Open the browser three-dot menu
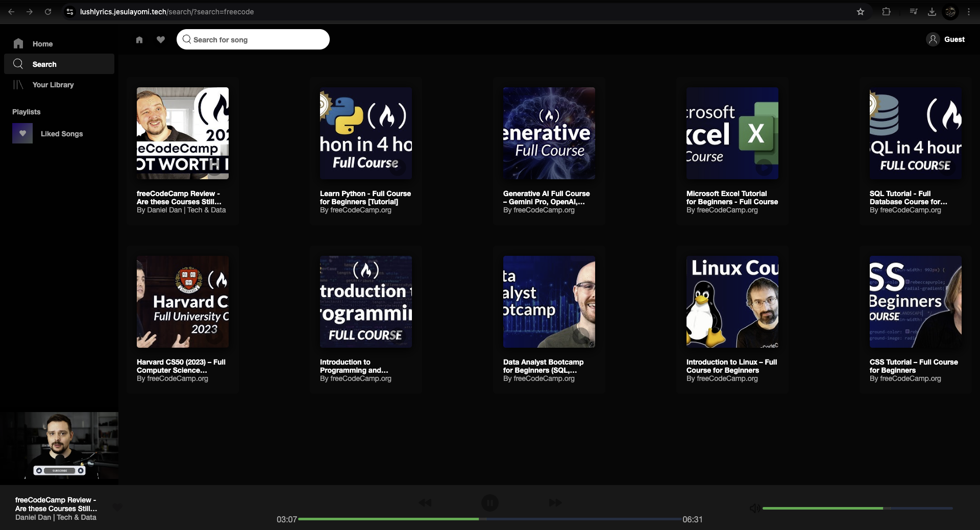The height and width of the screenshot is (530, 980). click(969, 11)
